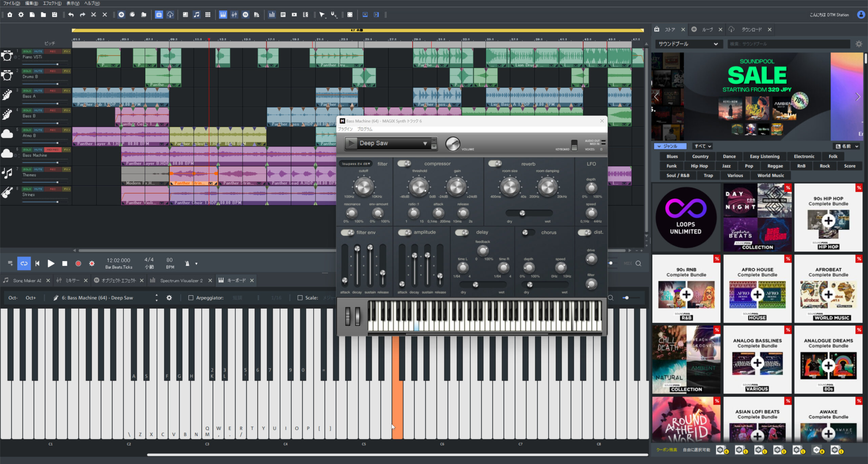Click the music notes icon of Themes track

[7, 173]
